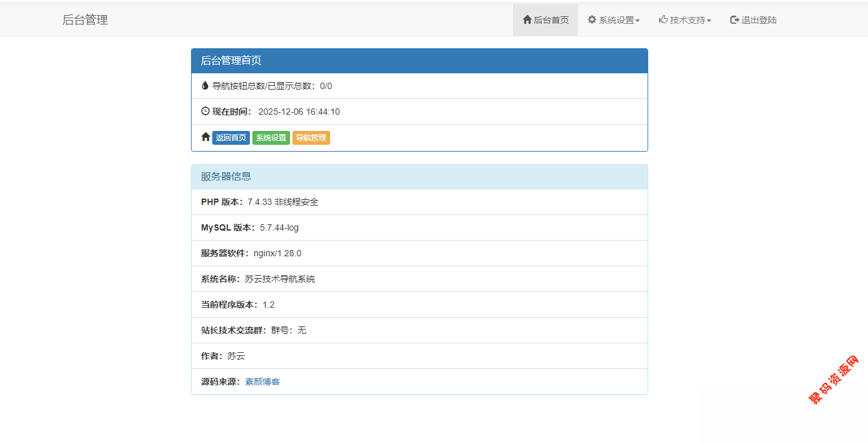Click the 服务器信息 panel header
The height and width of the screenshot is (443, 868).
(419, 177)
